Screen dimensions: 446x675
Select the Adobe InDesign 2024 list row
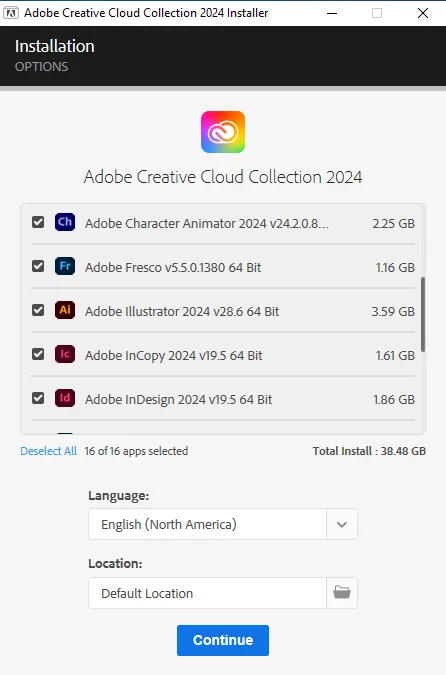pos(223,399)
